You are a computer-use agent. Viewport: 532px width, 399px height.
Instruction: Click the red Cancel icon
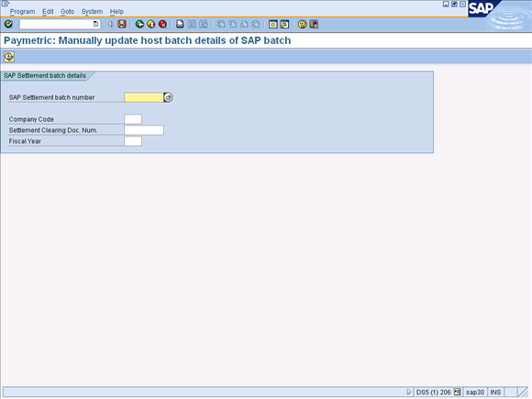163,24
